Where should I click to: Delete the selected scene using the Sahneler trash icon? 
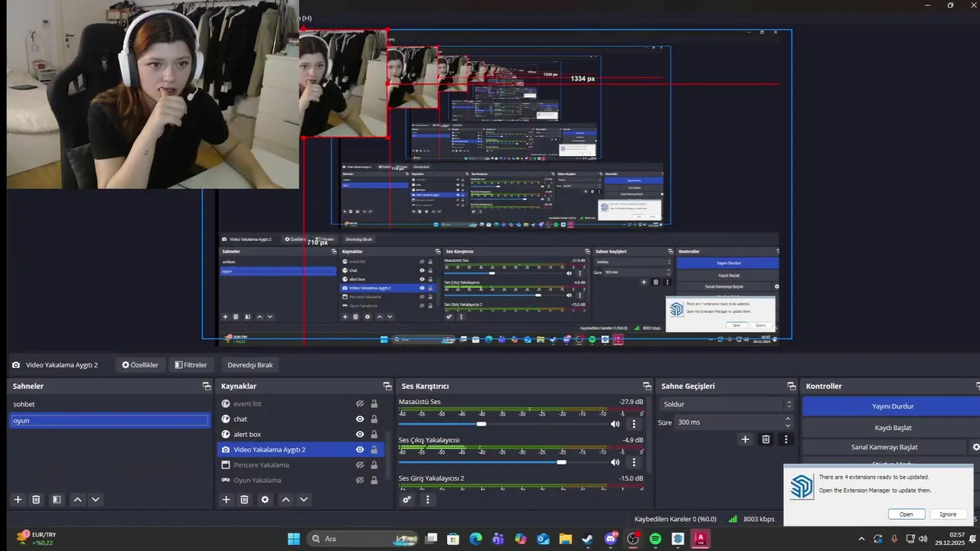[36, 499]
